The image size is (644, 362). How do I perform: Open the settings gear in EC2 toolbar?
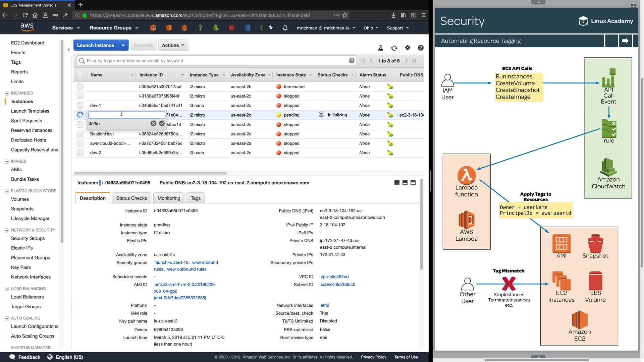pyautogui.click(x=408, y=48)
